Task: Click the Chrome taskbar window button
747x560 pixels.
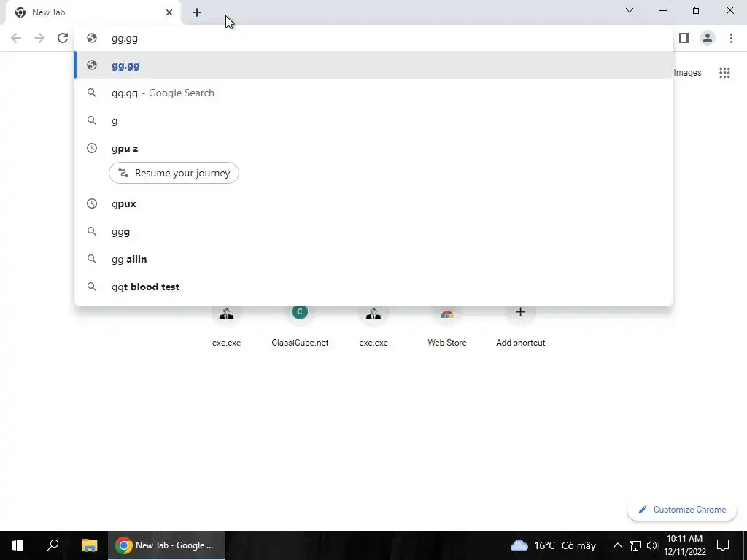Action: point(166,545)
